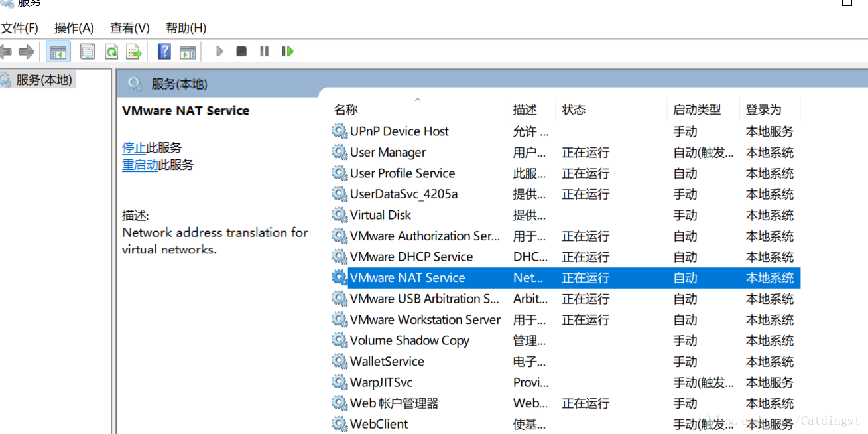Select the User Profile Service name
Image resolution: width=868 pixels, height=434 pixels.
coord(403,173)
